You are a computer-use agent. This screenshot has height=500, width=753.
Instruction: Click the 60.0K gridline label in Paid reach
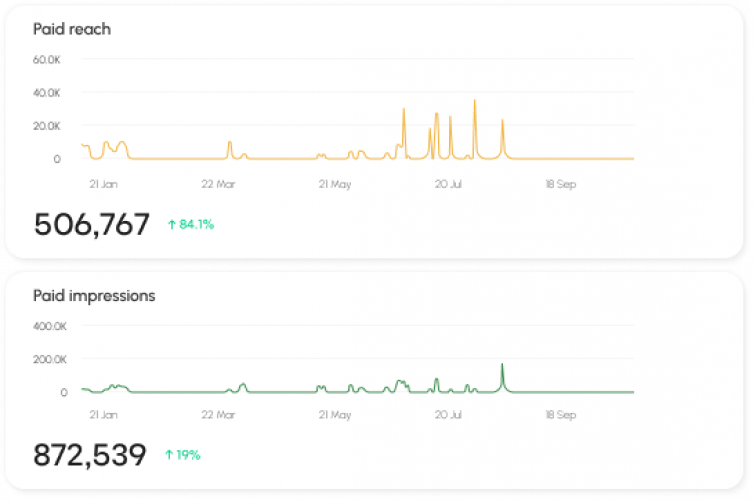pyautogui.click(x=47, y=60)
